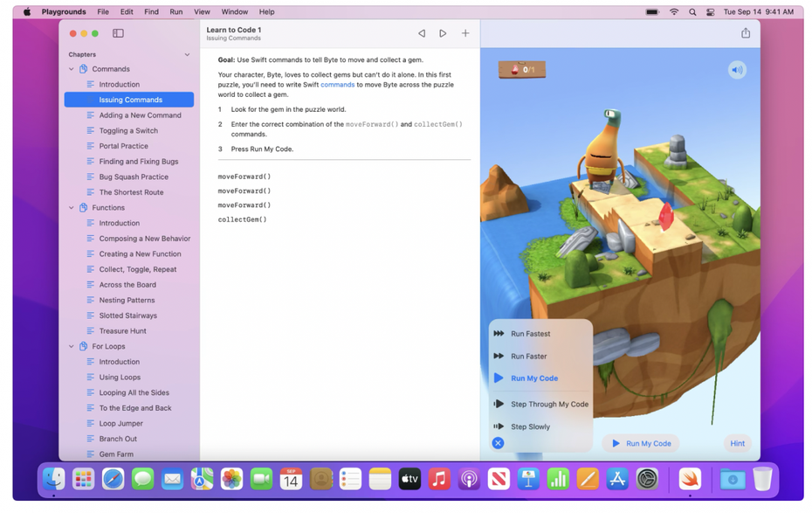
Task: Go to previous page arrow
Action: pyautogui.click(x=422, y=33)
